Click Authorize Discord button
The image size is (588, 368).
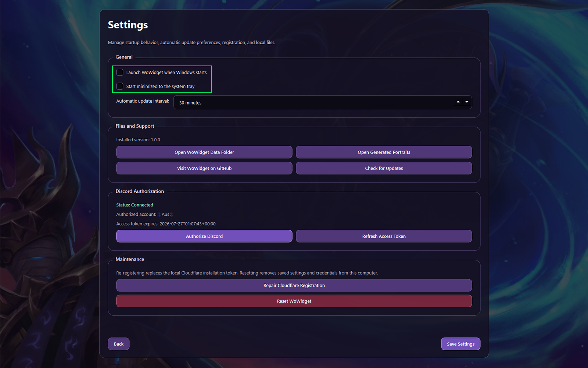[x=204, y=236]
